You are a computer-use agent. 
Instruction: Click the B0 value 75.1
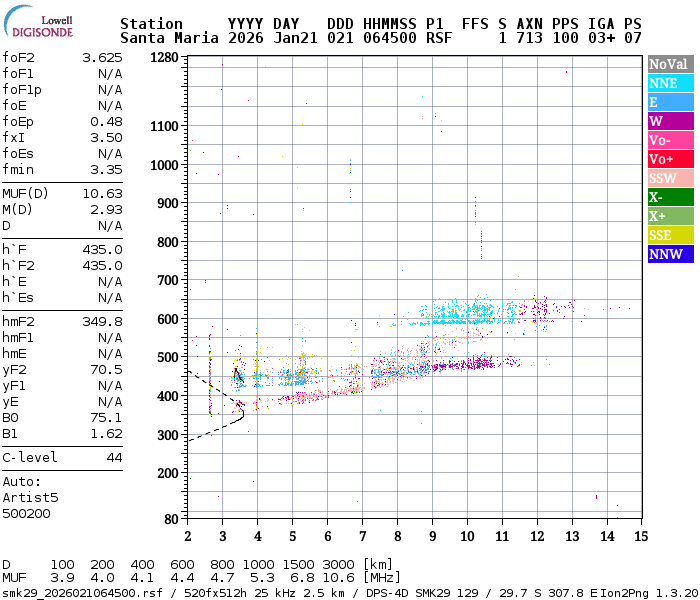point(106,418)
